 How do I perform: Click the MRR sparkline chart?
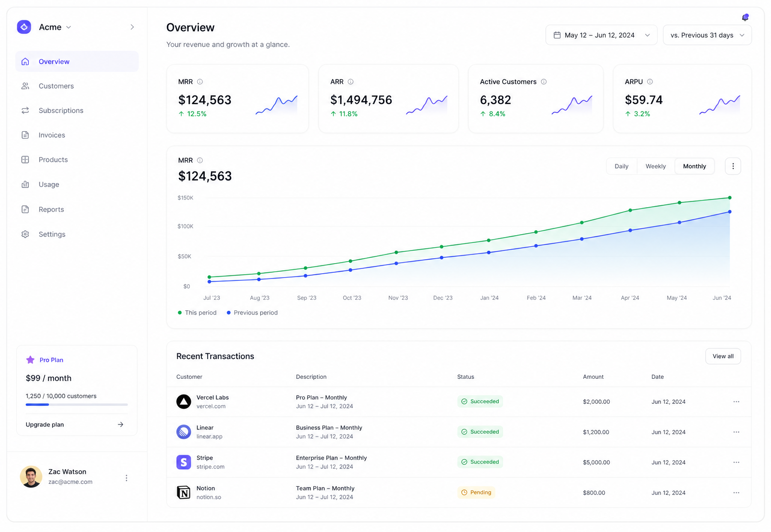(277, 105)
